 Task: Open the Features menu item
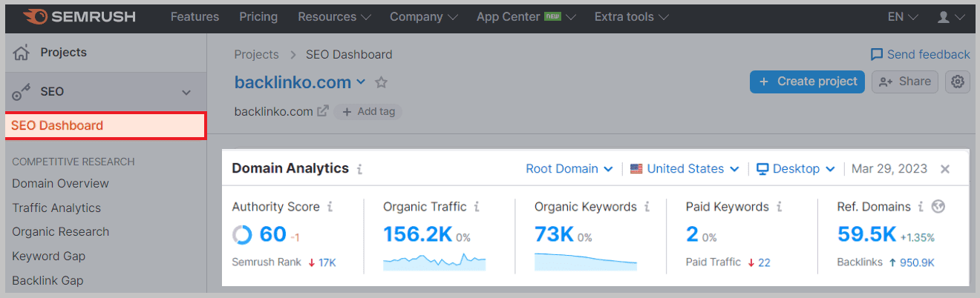click(195, 16)
